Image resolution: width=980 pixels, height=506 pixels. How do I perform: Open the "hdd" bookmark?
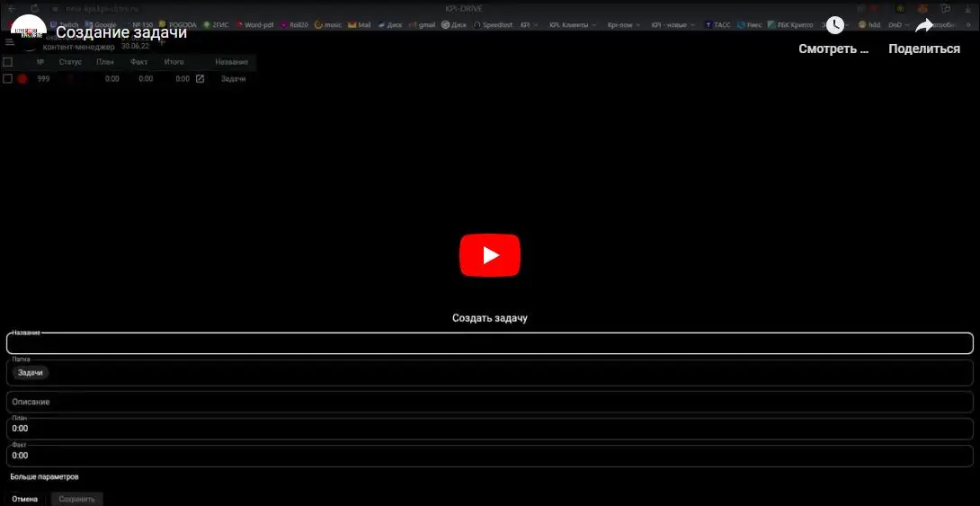[869, 25]
